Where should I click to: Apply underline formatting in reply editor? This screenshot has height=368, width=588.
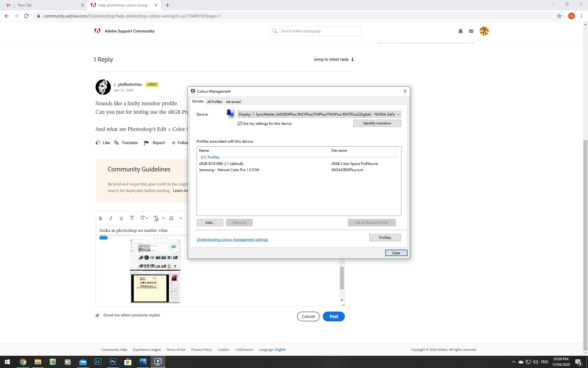click(121, 218)
